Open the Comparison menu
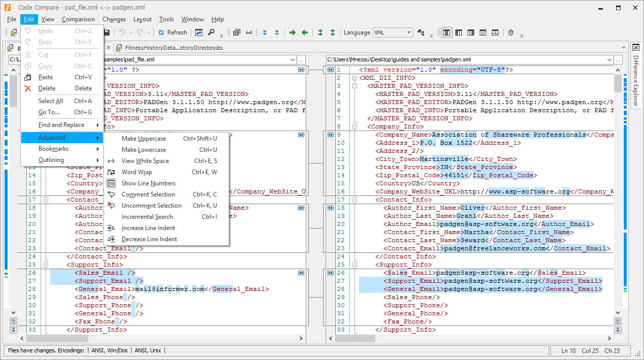The image size is (644, 360). point(78,19)
